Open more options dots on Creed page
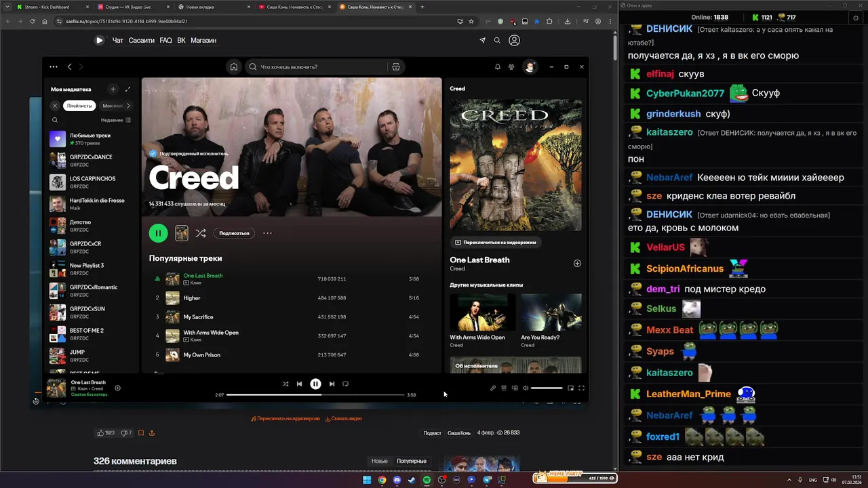Screen dimensions: 868x488 (267, 233)
